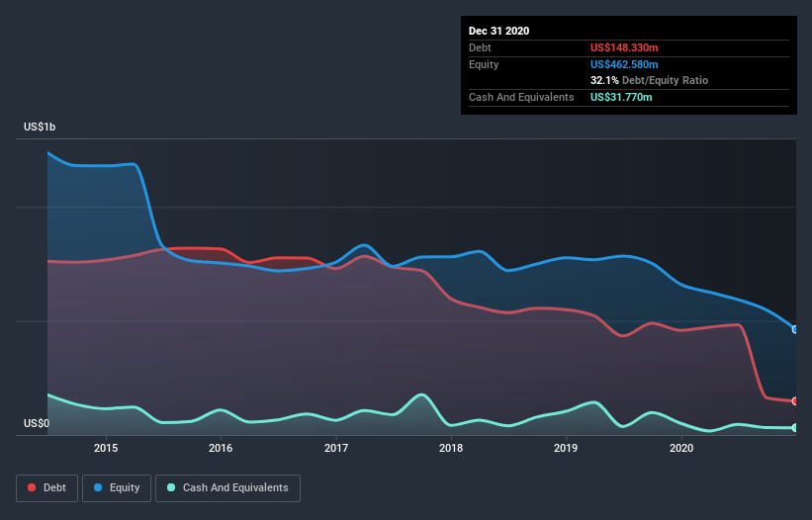
Task: Click the 2015 x-axis label
Action: [106, 448]
